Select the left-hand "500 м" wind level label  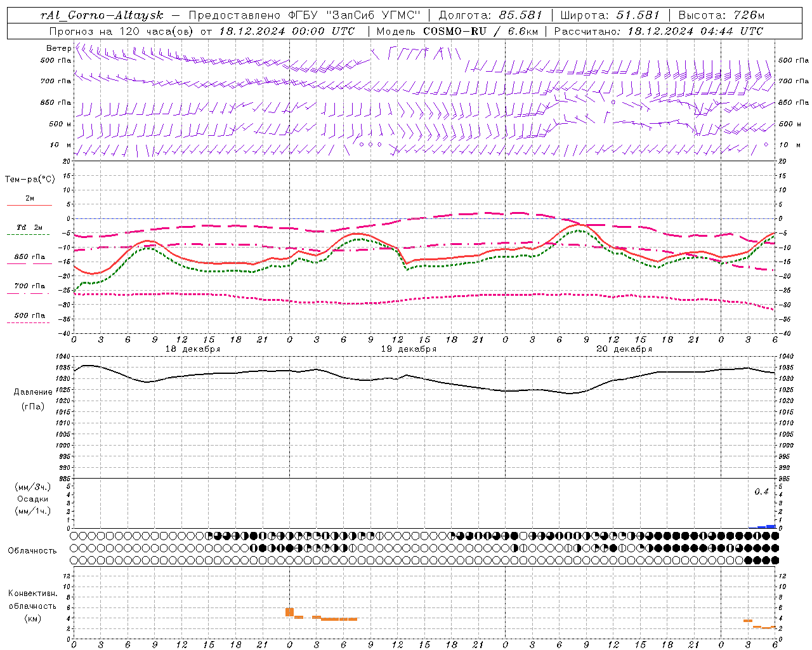coord(60,124)
